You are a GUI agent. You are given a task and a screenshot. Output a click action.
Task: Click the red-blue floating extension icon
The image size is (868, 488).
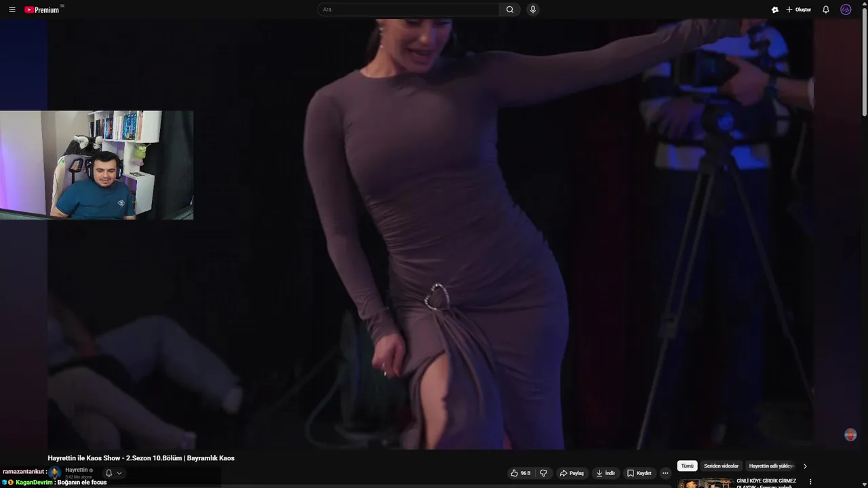(850, 434)
